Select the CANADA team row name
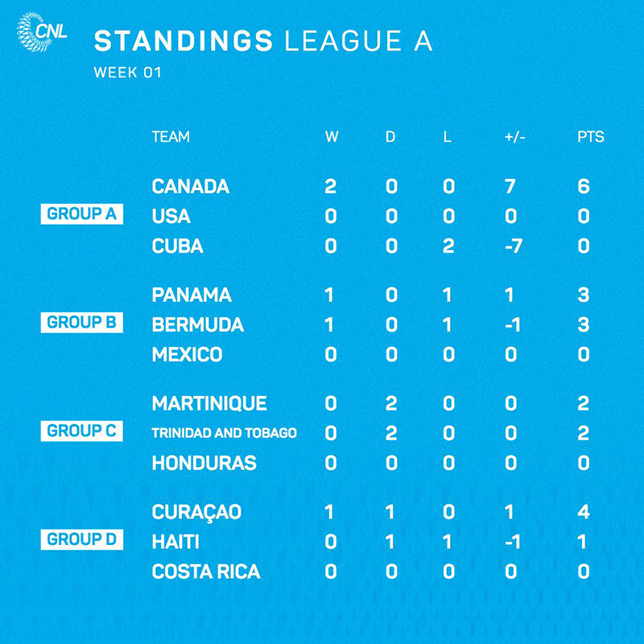 coord(191,187)
